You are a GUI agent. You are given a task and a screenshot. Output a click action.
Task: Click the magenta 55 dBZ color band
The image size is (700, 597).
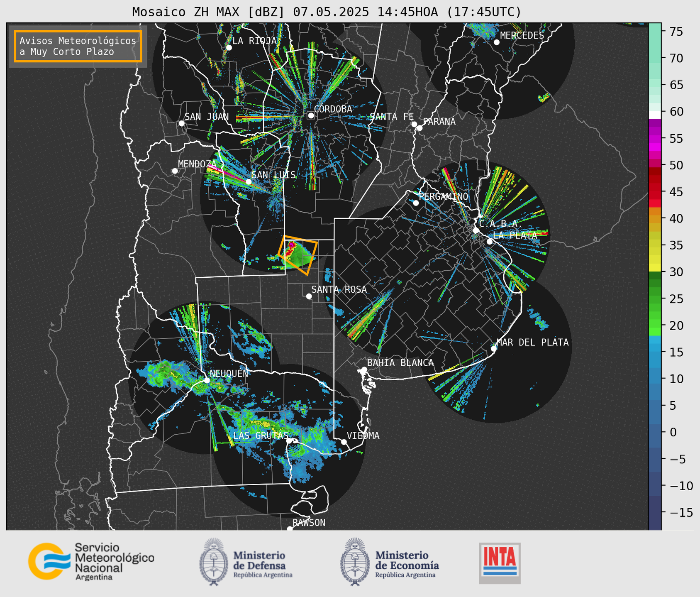[x=655, y=139]
